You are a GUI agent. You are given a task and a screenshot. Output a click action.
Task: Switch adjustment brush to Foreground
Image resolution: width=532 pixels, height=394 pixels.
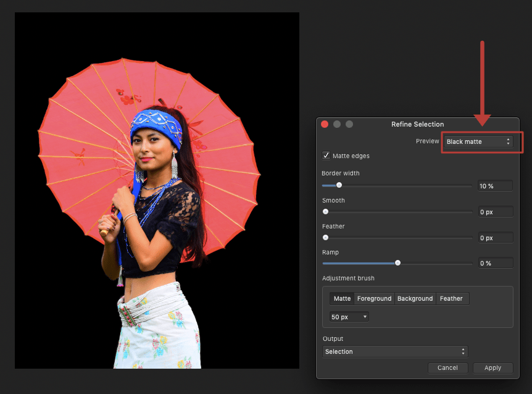tap(374, 298)
